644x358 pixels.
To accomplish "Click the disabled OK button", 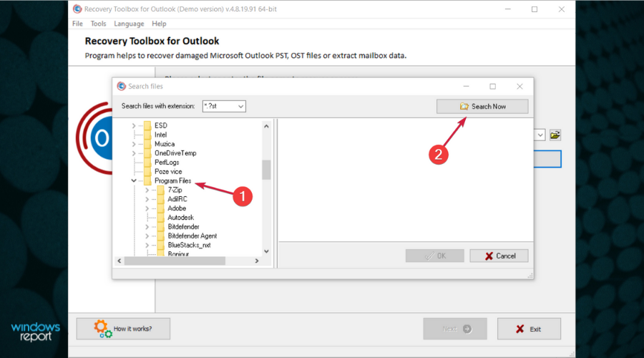I will point(435,256).
